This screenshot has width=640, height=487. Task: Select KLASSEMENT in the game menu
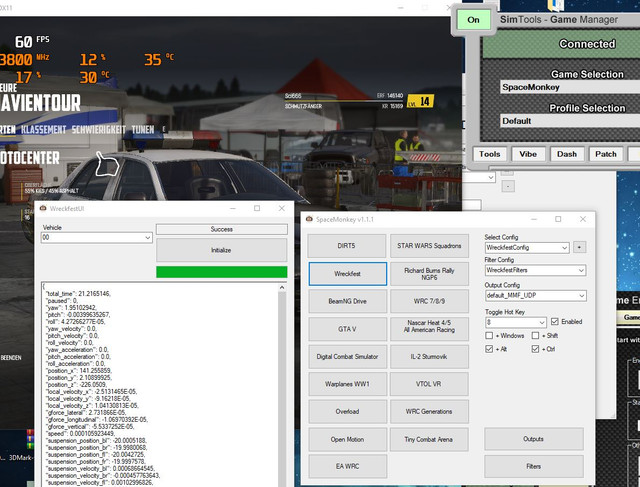point(43,130)
